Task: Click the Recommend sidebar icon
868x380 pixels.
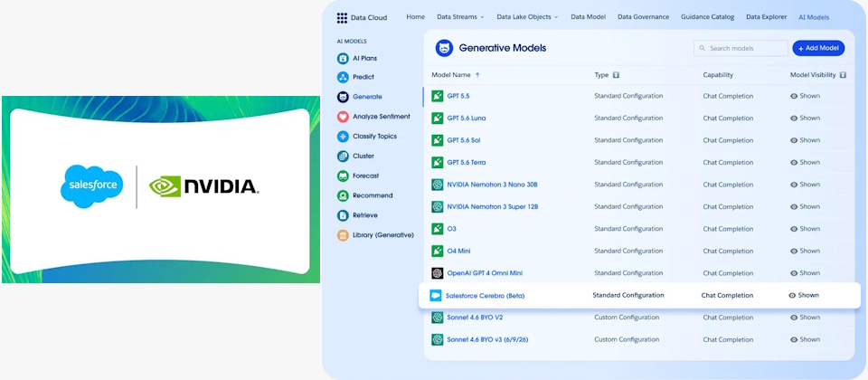Action: (343, 195)
